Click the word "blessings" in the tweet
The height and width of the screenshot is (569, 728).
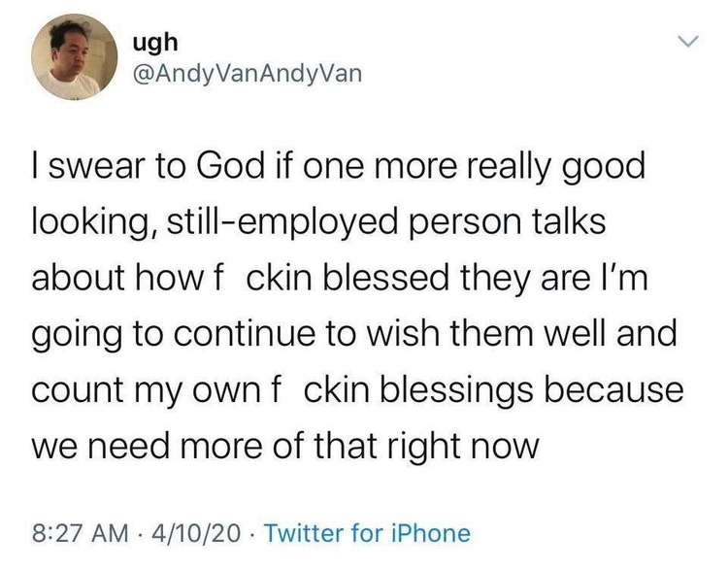click(457, 389)
